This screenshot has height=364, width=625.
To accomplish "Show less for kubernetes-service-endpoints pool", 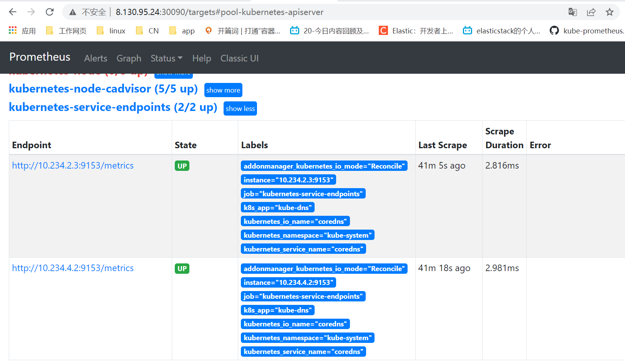I will [x=240, y=109].
